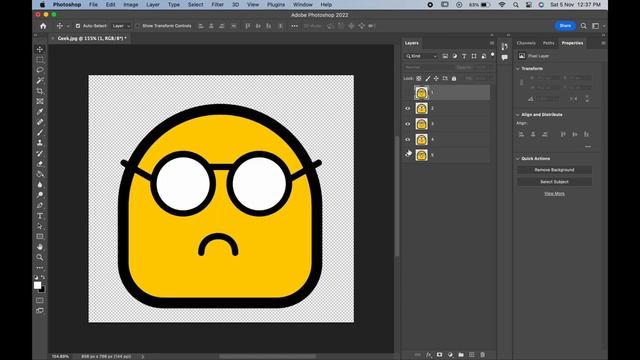Image resolution: width=640 pixels, height=360 pixels.
Task: Click the Add layer style fx icon
Action: point(429,355)
